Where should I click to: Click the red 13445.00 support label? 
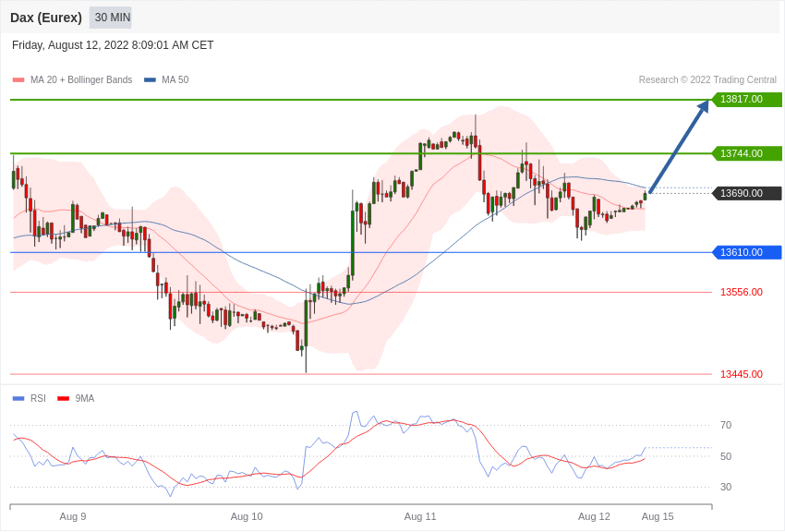point(742,374)
